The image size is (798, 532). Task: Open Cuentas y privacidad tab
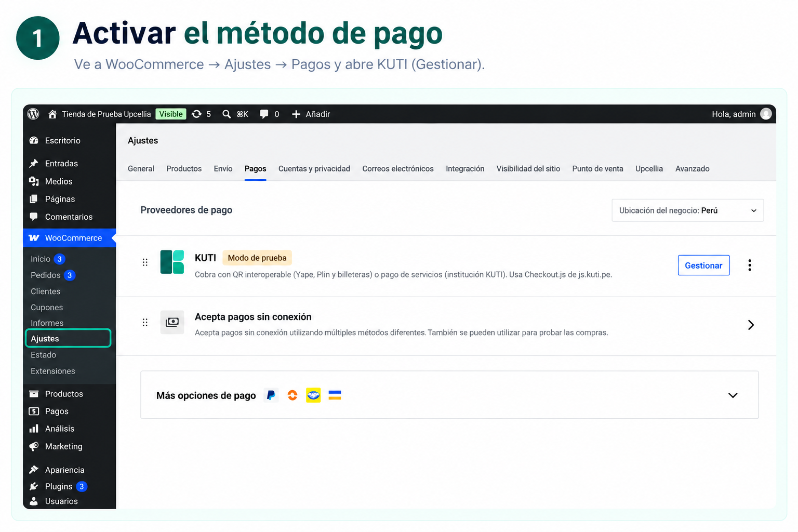[314, 168]
